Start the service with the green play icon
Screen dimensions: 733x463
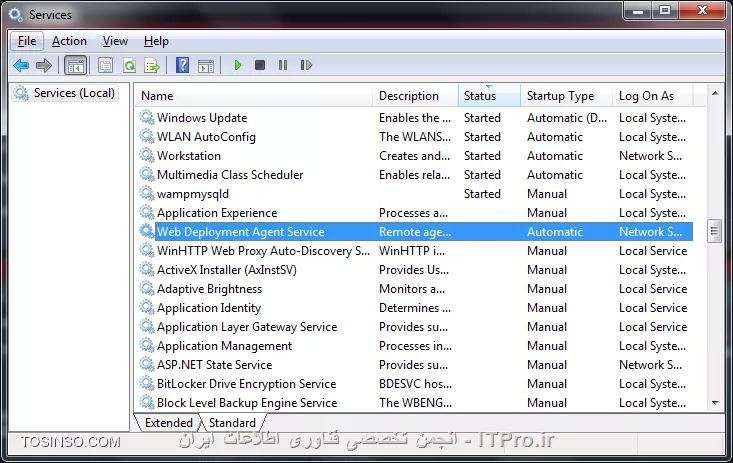click(x=237, y=65)
